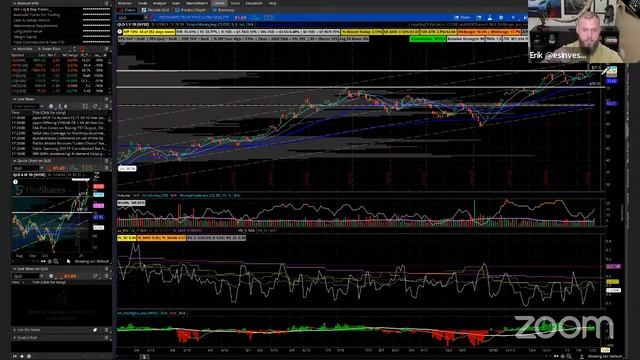Open news headline about FAA and Boeing 737
The width and height of the screenshot is (640, 360).
(x=68, y=128)
